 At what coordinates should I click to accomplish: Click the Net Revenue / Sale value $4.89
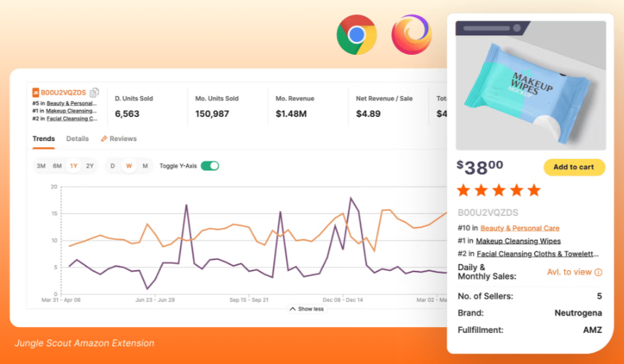(x=368, y=114)
